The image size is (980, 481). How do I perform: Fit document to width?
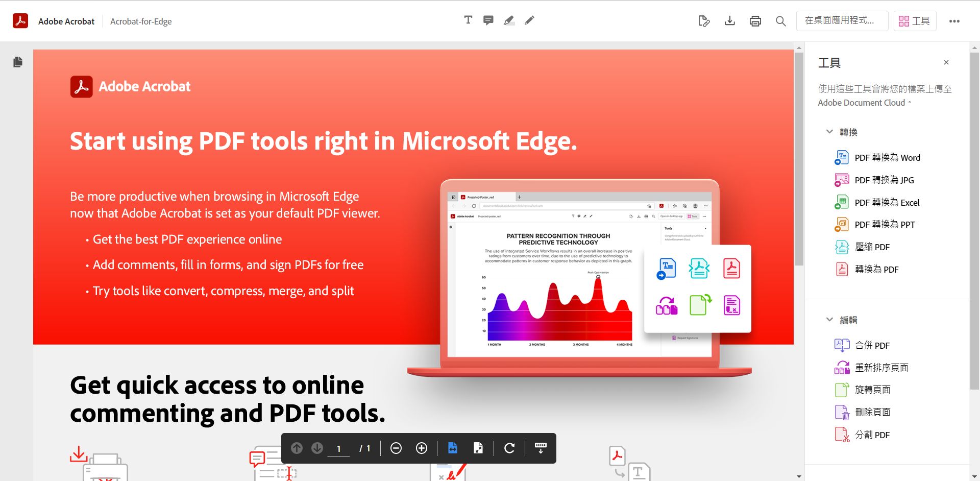(453, 448)
